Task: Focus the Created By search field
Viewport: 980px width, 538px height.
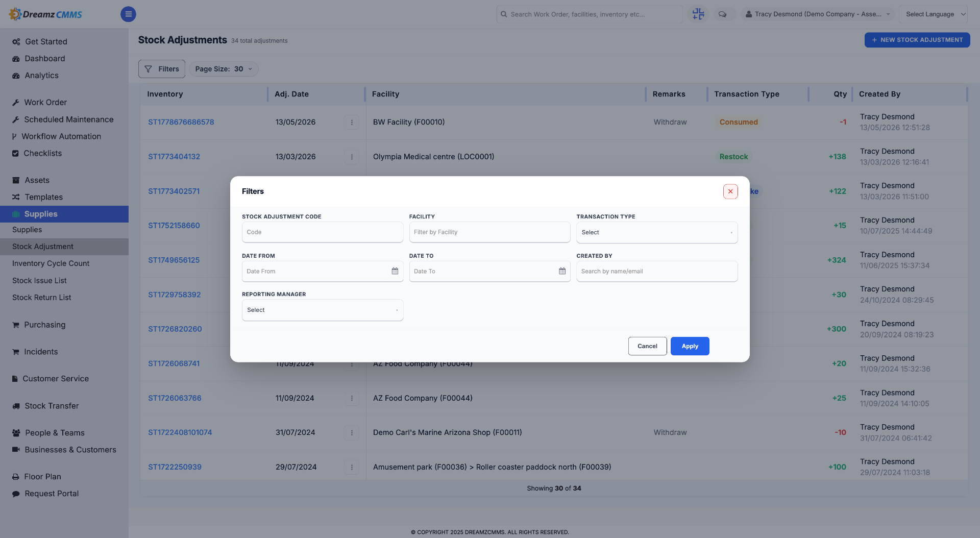Action: [657, 271]
